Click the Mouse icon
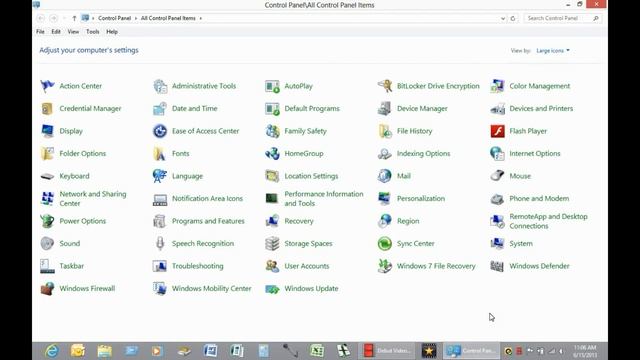This screenshot has width=640, height=360. pyautogui.click(x=497, y=176)
